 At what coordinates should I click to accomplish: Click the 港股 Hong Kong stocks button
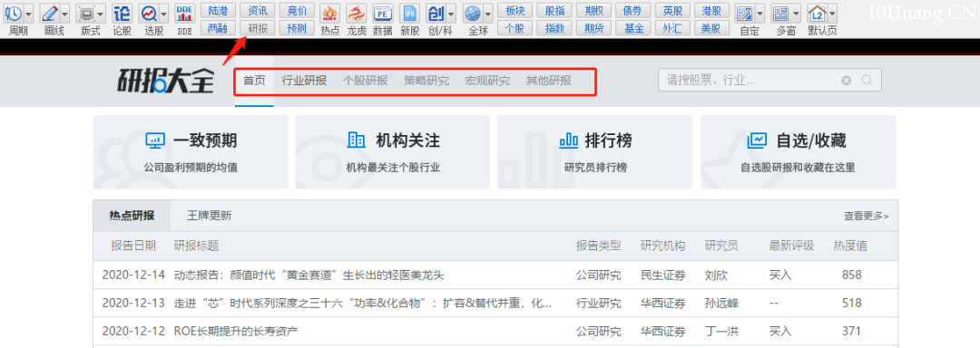point(712,11)
